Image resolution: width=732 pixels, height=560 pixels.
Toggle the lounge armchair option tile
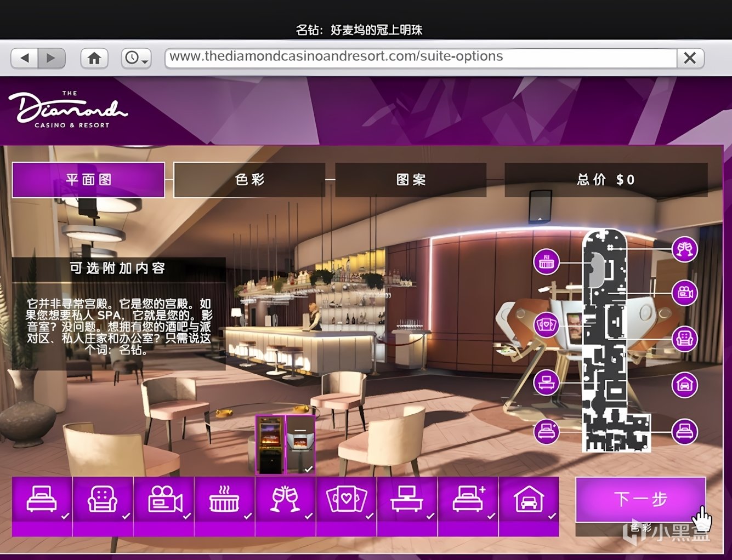click(103, 506)
